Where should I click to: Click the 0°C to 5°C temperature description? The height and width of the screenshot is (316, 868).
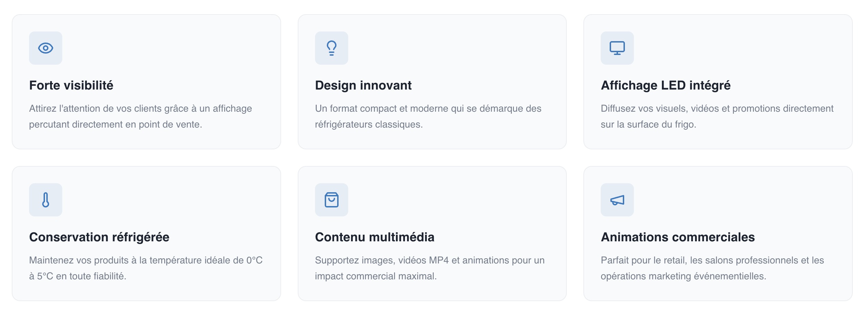pyautogui.click(x=146, y=268)
